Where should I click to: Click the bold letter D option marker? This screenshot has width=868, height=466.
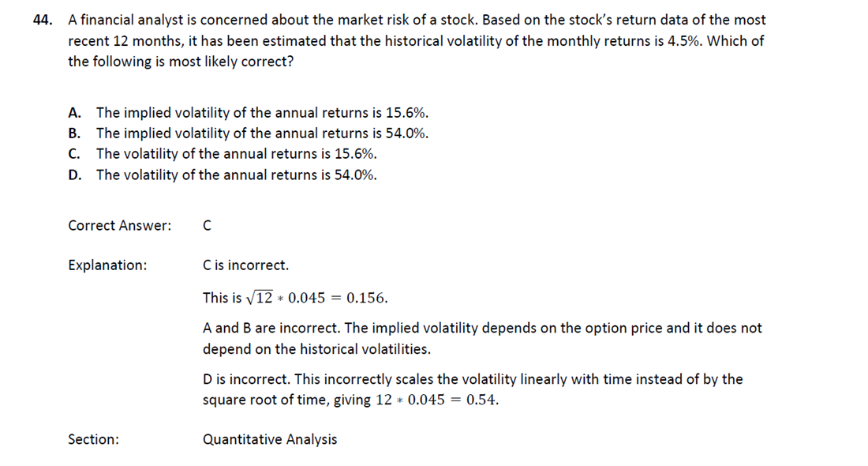[x=75, y=175]
